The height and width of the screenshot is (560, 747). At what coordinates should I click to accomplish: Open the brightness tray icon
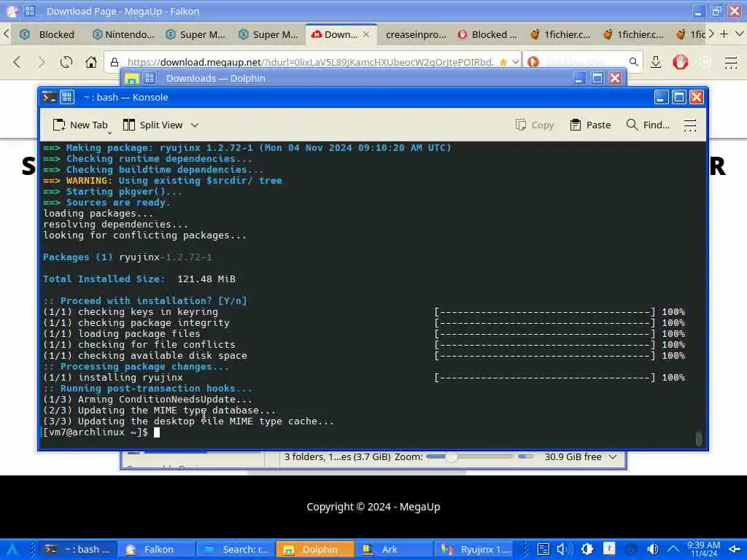tap(587, 550)
